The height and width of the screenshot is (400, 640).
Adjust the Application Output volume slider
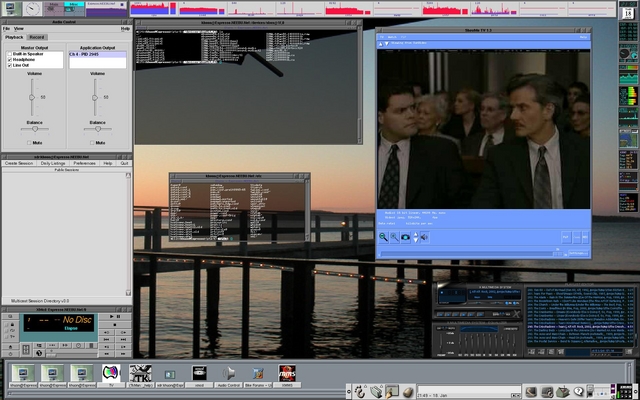95,97
